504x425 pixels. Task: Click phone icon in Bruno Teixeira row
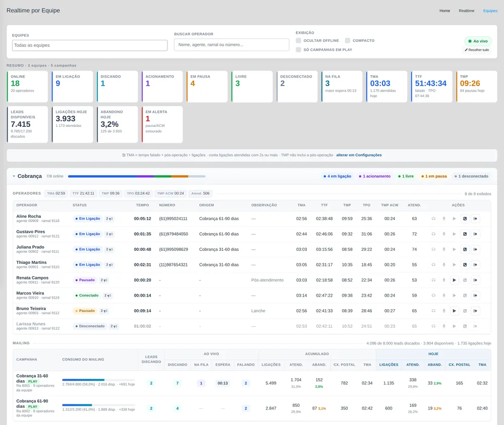[x=465, y=311]
